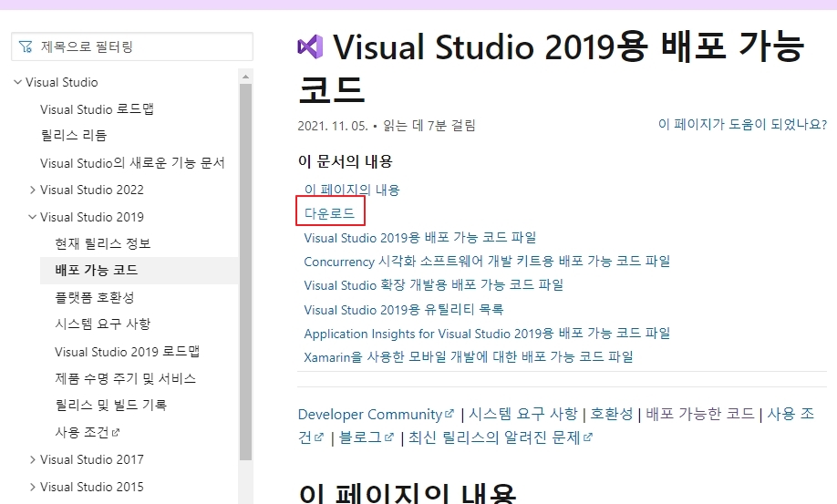The height and width of the screenshot is (504, 837).
Task: Open 제품 수명 주기 및 서비스
Action: 126,378
